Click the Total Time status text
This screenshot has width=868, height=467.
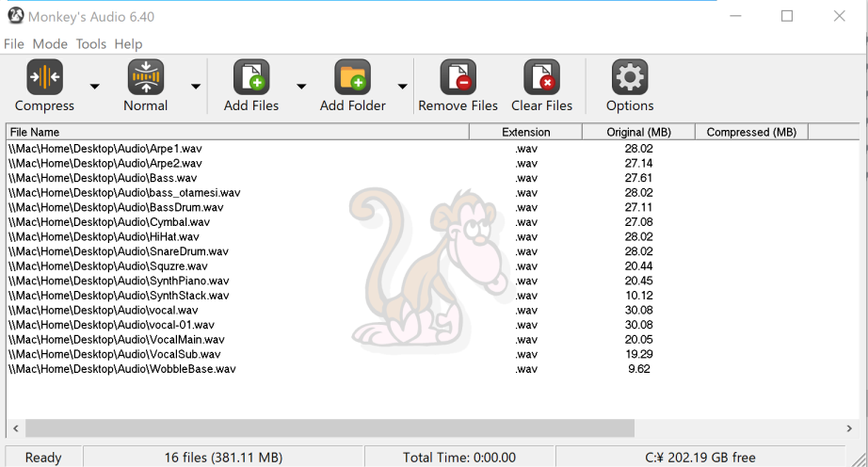coord(459,458)
